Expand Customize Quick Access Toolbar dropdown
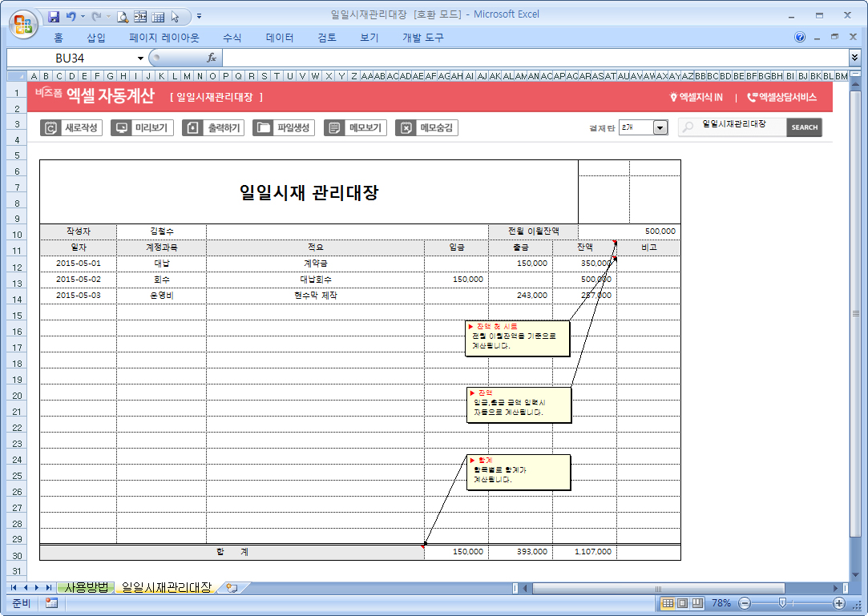The image size is (868, 616). [200, 17]
